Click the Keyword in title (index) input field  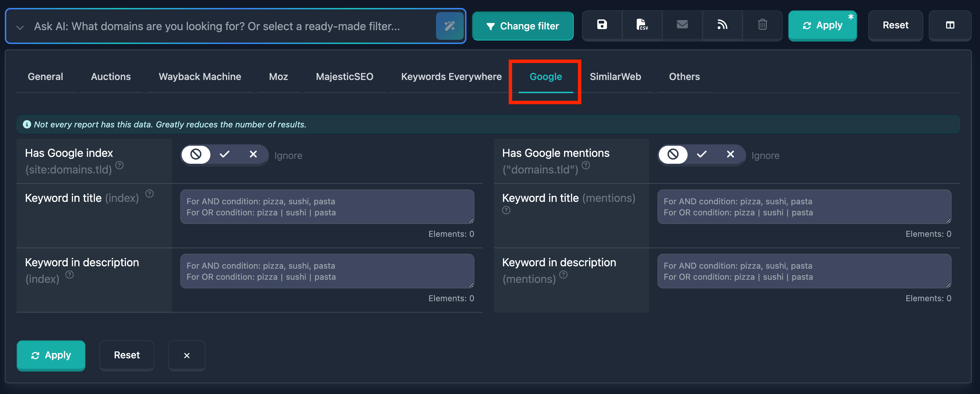coord(327,207)
